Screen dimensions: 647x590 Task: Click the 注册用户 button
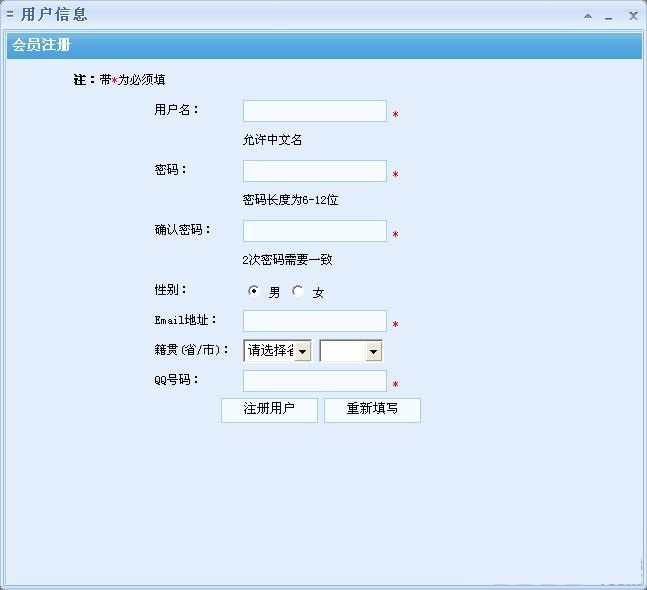click(269, 410)
